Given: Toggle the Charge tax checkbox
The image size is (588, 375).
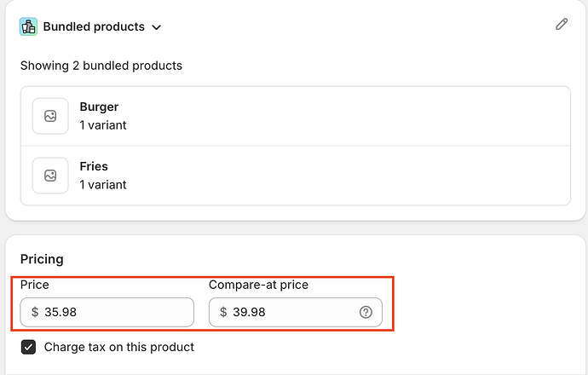Looking at the screenshot, I should (29, 347).
